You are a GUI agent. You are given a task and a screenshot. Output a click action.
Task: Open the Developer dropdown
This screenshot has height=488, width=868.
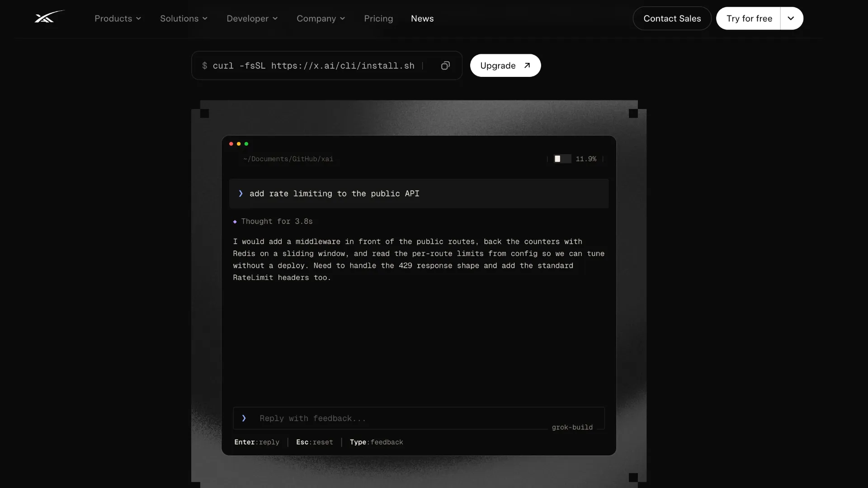point(252,19)
